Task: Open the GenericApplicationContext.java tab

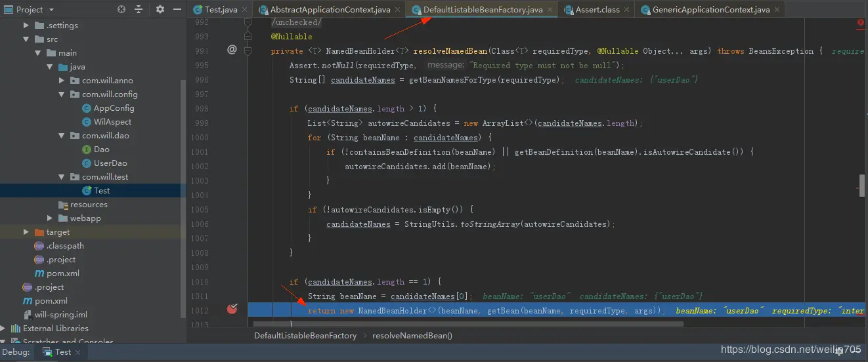Action: (710, 10)
